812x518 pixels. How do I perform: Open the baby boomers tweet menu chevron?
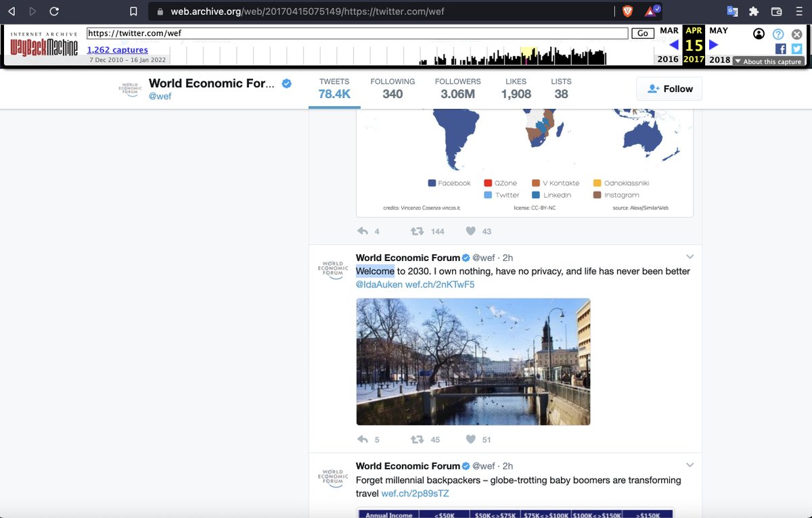point(690,465)
